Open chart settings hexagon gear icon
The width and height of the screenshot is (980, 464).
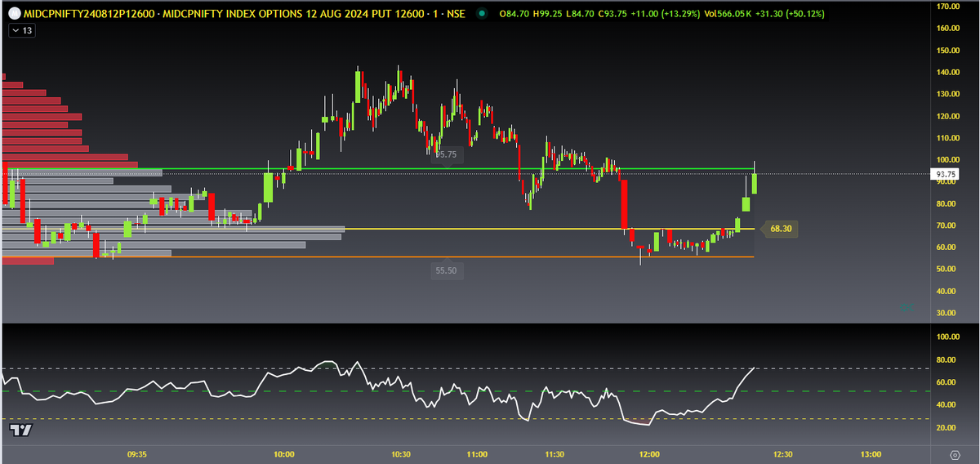pos(955,453)
